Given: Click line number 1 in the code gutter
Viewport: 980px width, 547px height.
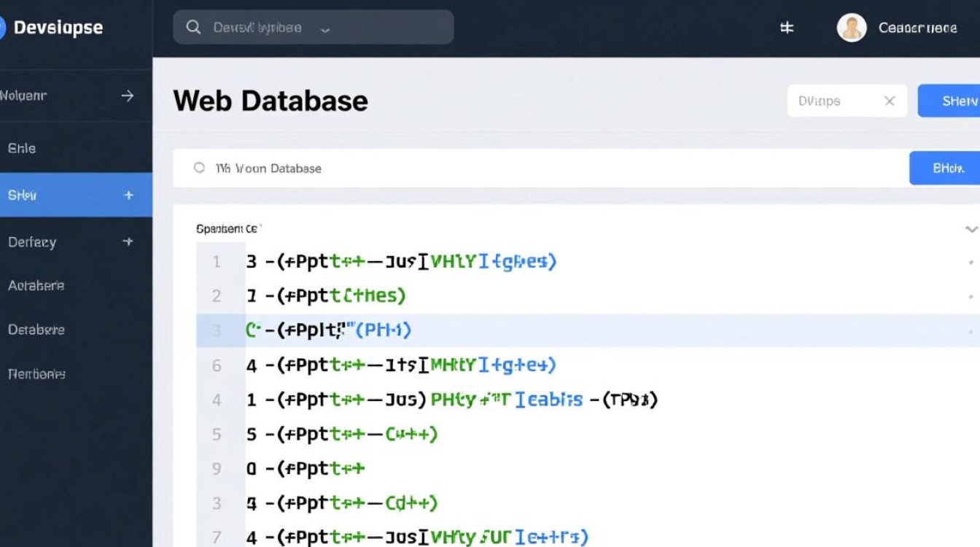Looking at the screenshot, I should [x=217, y=261].
